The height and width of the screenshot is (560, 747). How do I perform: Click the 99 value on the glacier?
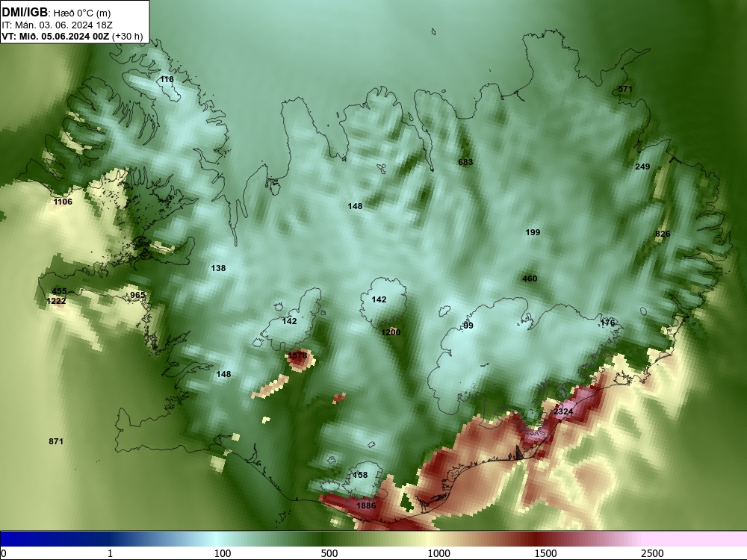pos(468,326)
